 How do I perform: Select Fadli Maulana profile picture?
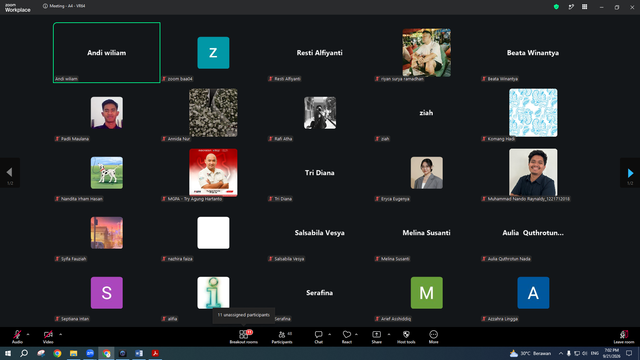click(107, 113)
